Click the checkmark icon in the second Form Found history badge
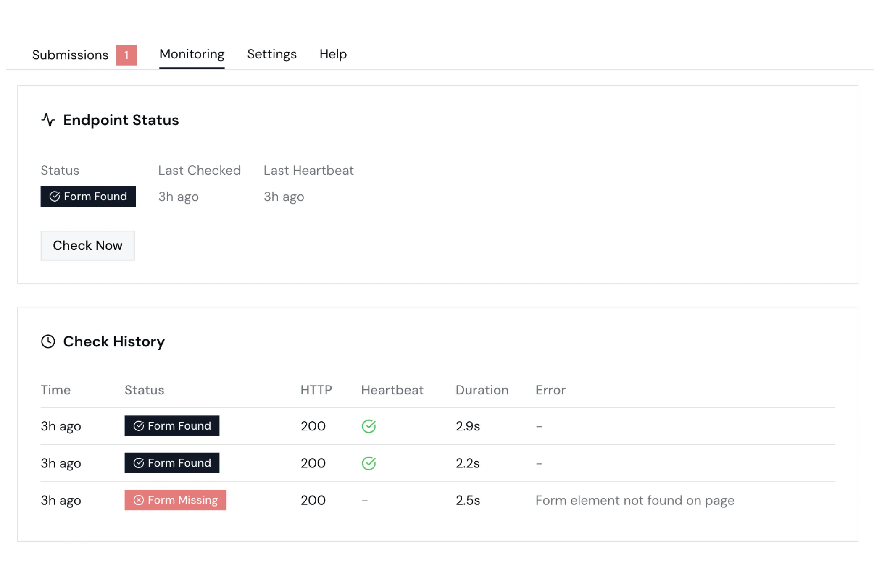This screenshot has width=874, height=588. pos(138,463)
